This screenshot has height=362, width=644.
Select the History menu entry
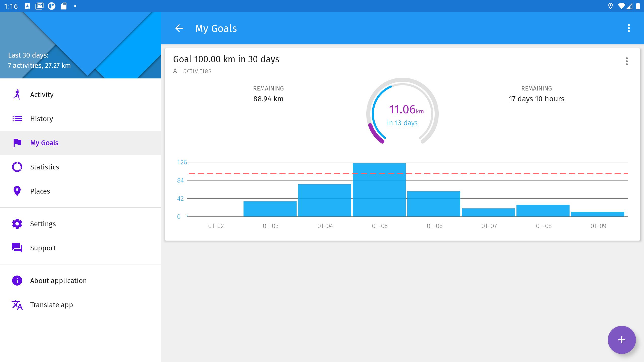coord(42,119)
